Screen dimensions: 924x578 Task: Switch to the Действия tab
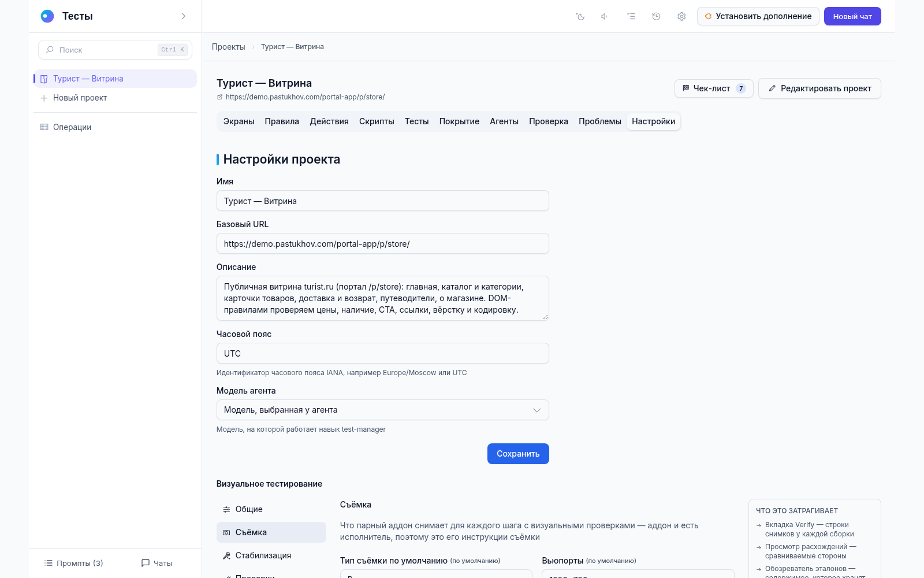[329, 121]
